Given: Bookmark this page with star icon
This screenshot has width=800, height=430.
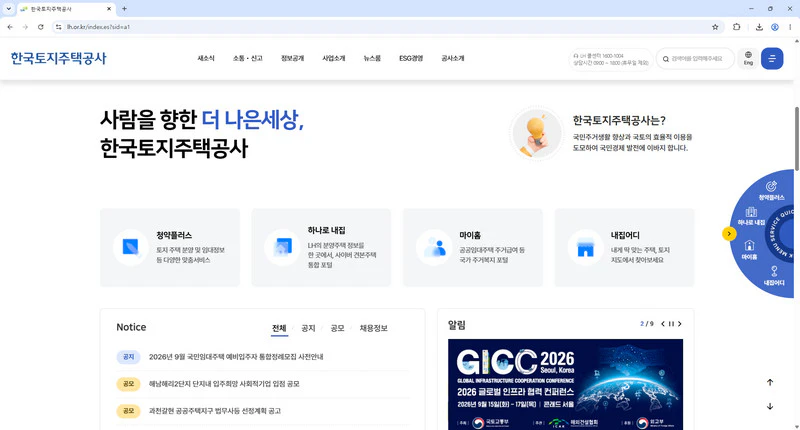Looking at the screenshot, I should pos(715,27).
